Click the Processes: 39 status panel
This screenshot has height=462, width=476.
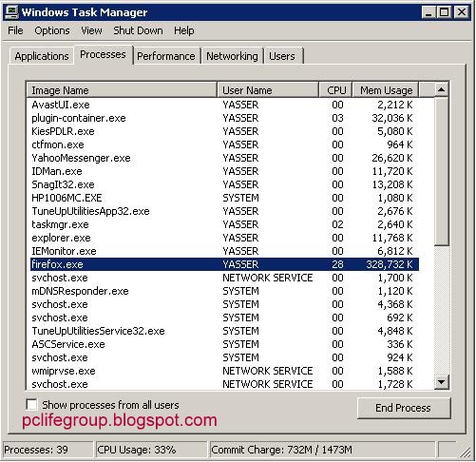[48, 450]
